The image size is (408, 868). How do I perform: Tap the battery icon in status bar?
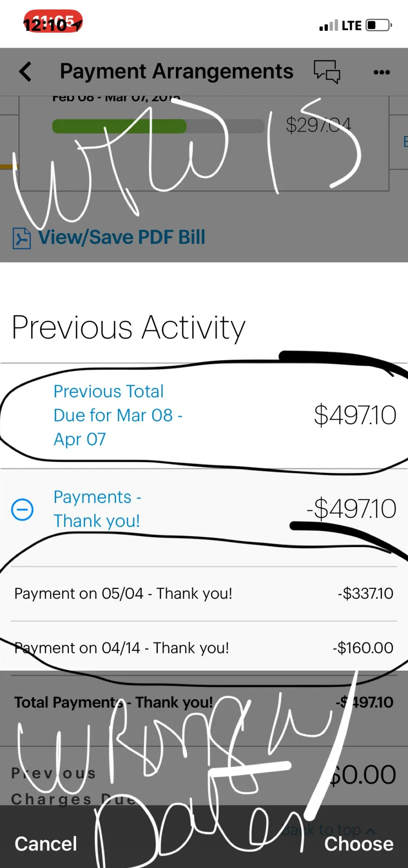click(379, 25)
